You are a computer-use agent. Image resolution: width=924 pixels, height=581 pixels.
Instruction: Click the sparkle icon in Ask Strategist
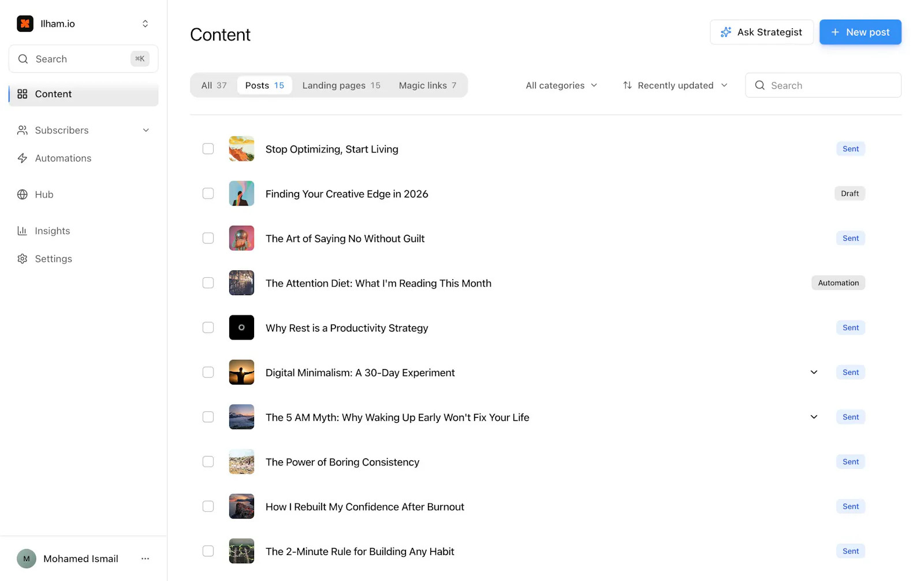(x=726, y=32)
